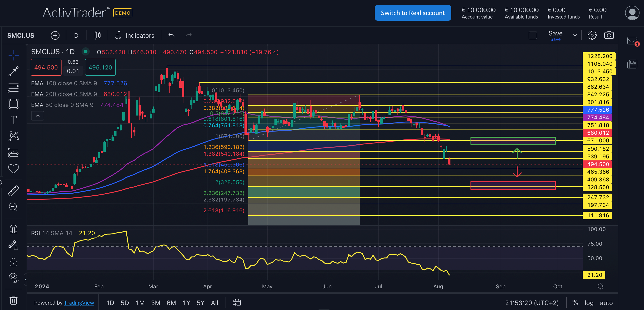Expand the Save layout dropdown arrow
The height and width of the screenshot is (310, 644).
pyautogui.click(x=575, y=35)
